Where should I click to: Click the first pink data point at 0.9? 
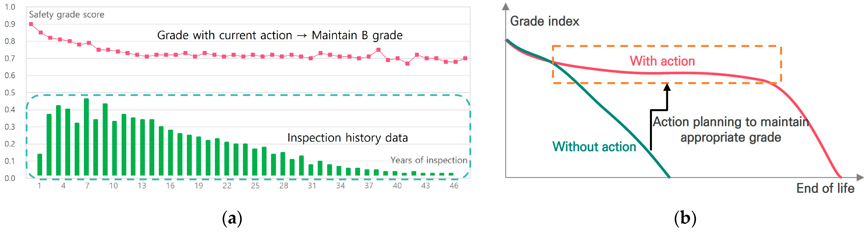31,24
